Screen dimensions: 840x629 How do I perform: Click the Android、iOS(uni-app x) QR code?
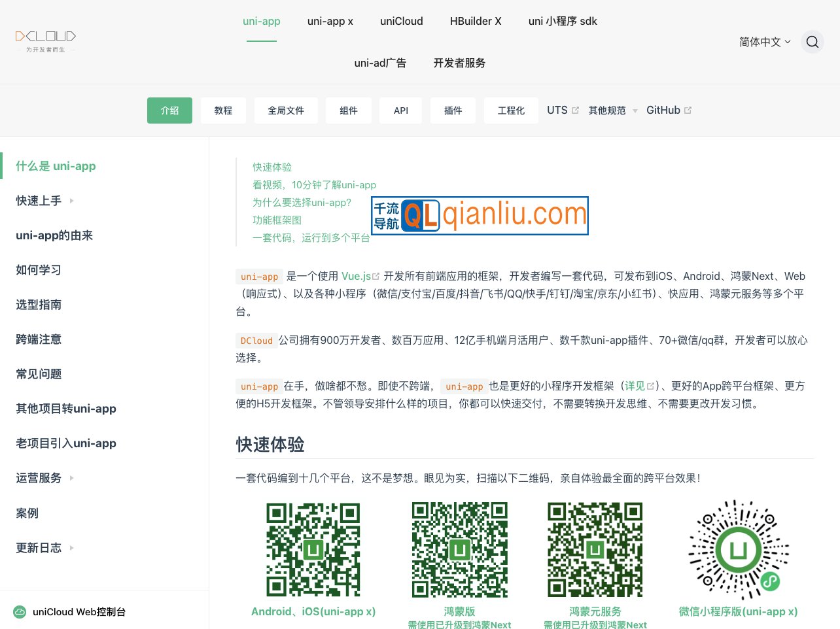click(x=313, y=549)
